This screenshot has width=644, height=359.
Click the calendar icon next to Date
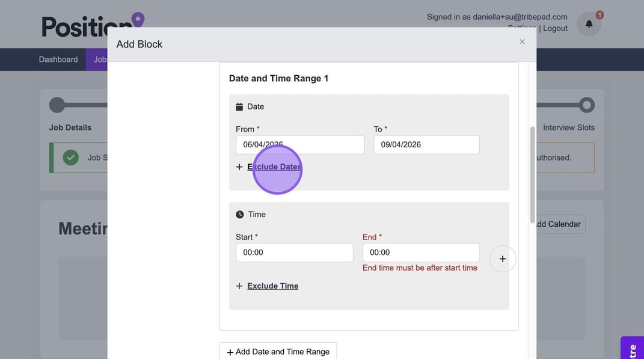tap(239, 106)
